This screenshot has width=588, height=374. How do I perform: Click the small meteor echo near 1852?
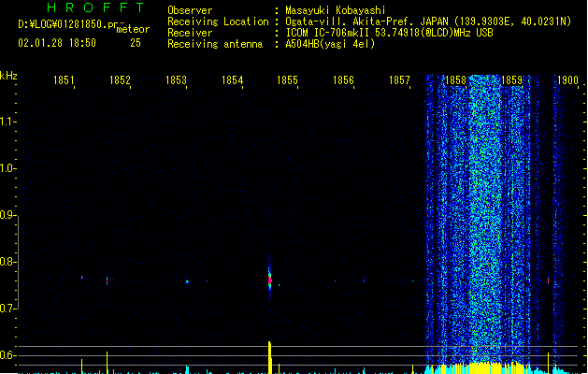pos(108,280)
